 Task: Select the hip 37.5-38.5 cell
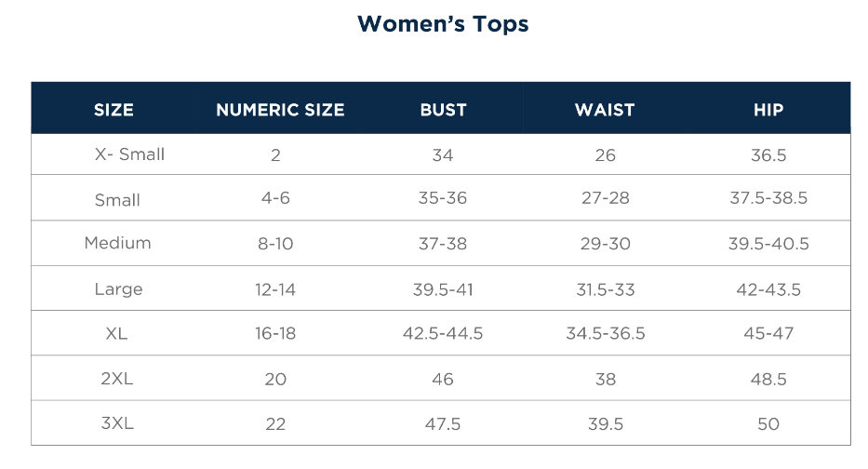(x=768, y=198)
